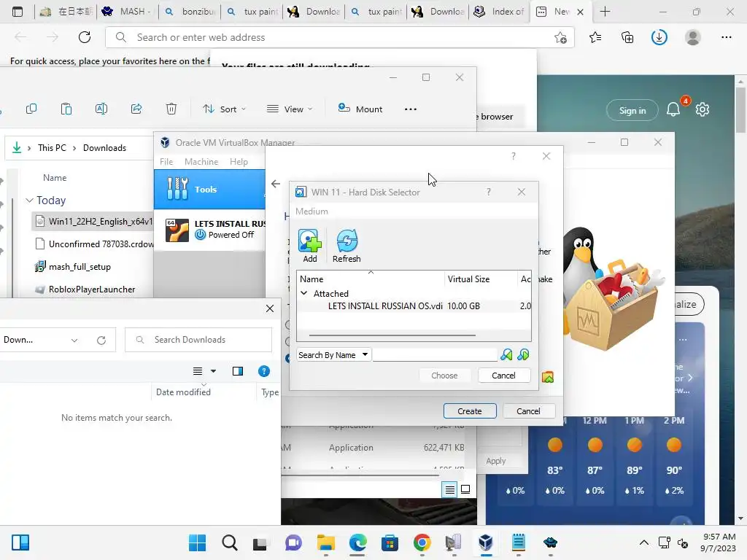The image size is (747, 560).
Task: Click horizontal scrollbar in disk list
Action: pyautogui.click(x=392, y=335)
